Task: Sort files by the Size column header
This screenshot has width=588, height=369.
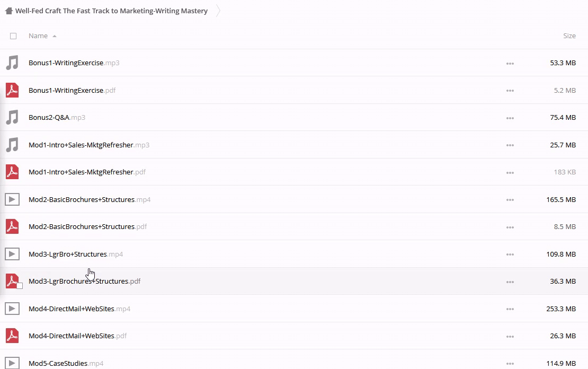Action: 569,36
